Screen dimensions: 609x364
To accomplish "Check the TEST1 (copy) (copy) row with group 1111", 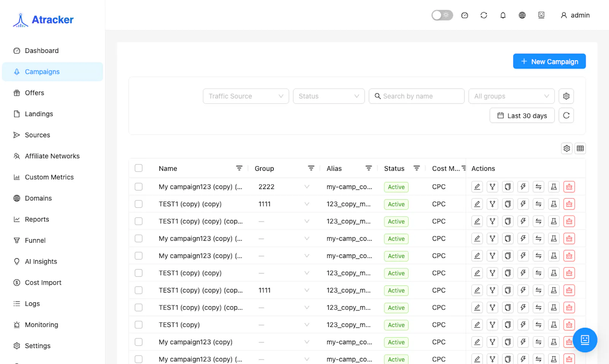I will point(139,204).
